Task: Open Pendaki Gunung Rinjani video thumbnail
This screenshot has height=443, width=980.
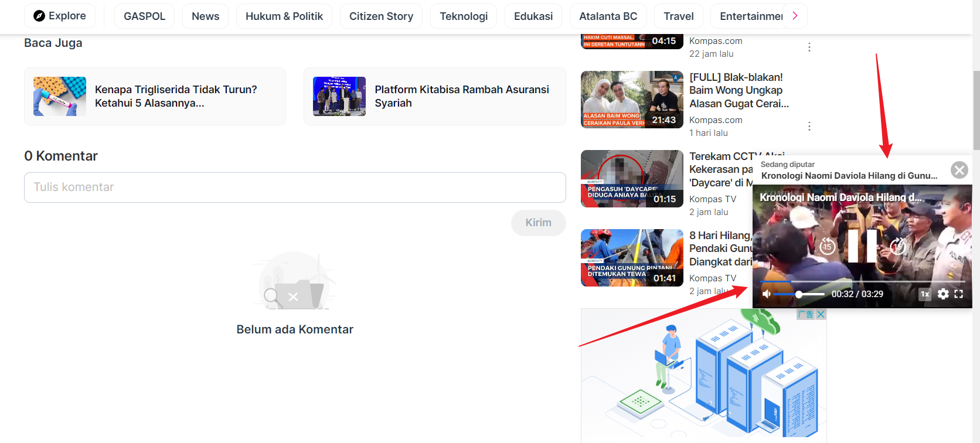Action: [632, 258]
